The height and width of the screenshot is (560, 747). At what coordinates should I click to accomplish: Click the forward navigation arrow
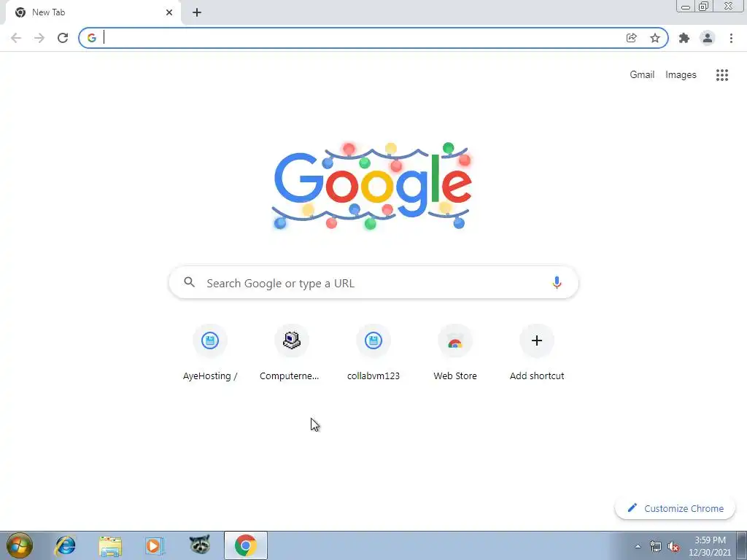pos(39,38)
